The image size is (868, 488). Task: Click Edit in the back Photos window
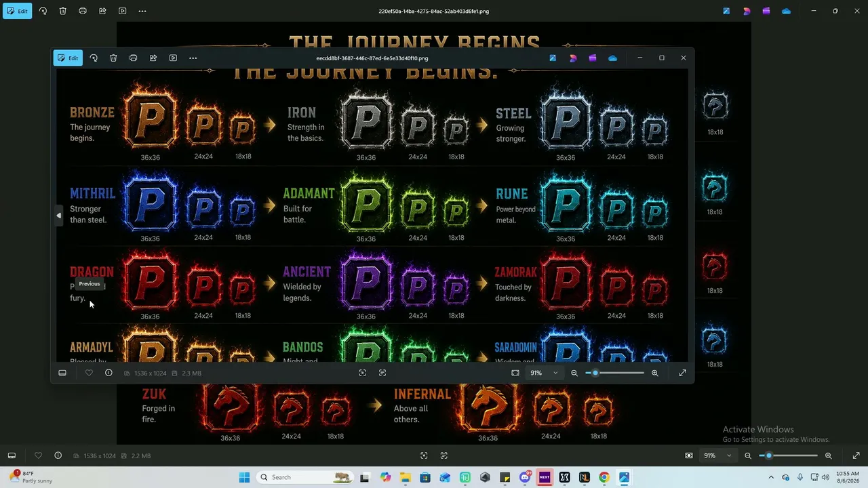click(17, 11)
